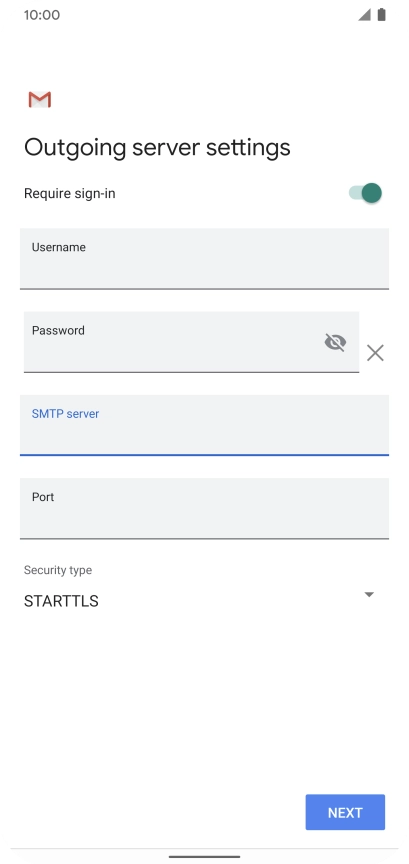Check the cellular signal status icon
The image size is (409, 864).
click(364, 15)
